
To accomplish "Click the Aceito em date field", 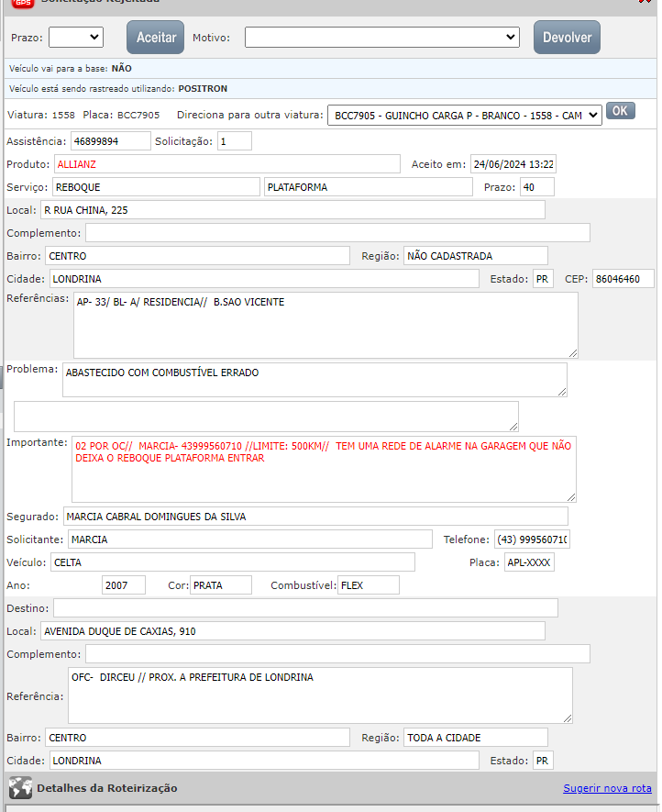I will coord(513,164).
